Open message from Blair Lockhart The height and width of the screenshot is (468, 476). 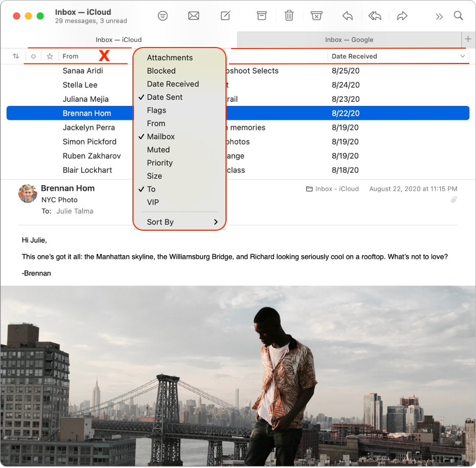pyautogui.click(x=238, y=170)
